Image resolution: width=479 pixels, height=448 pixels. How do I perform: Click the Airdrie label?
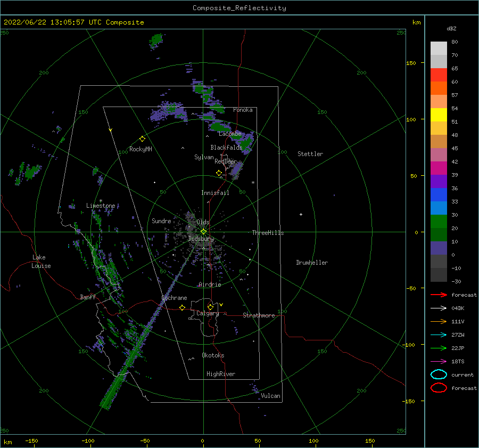pyautogui.click(x=210, y=284)
